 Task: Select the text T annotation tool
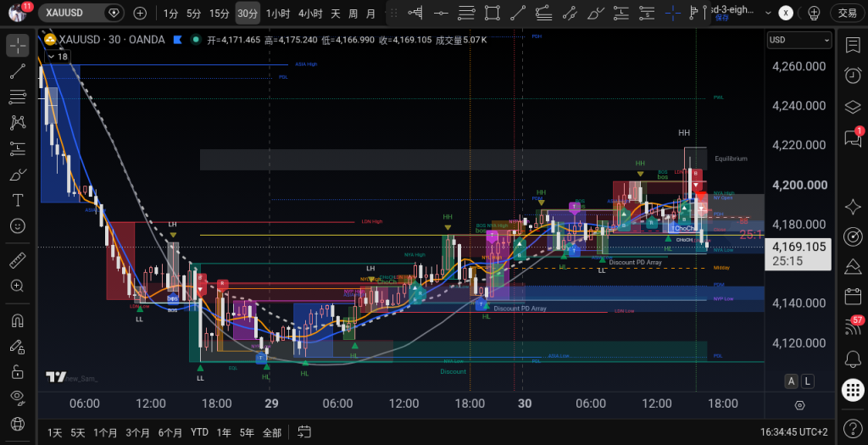(x=18, y=200)
